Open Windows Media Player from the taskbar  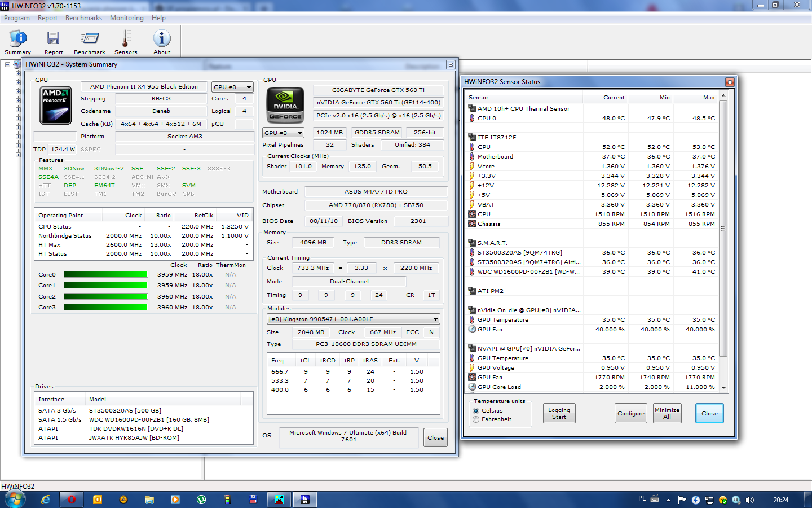coord(175,500)
